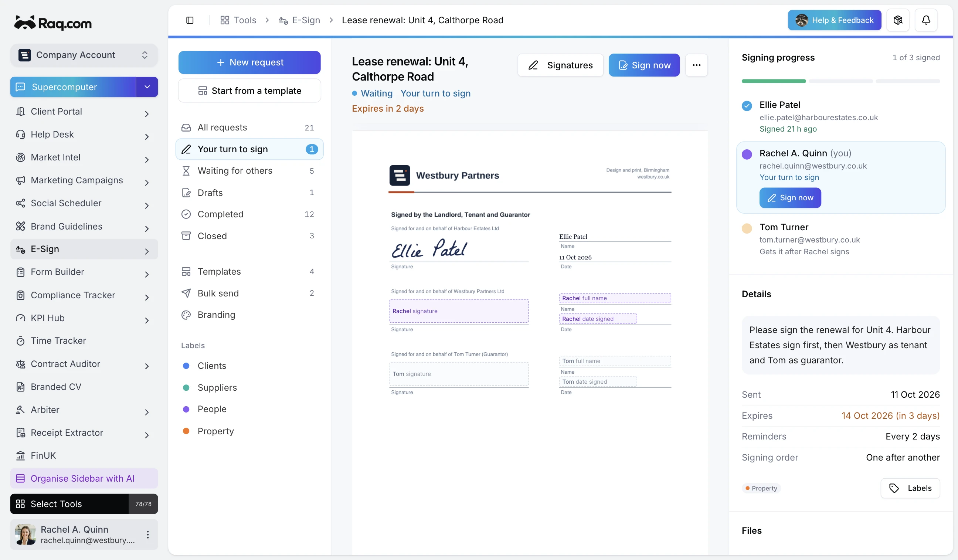Go to All requests inbox

(249, 128)
